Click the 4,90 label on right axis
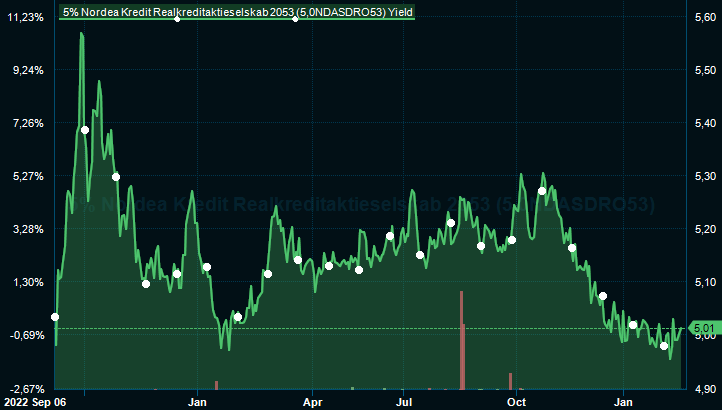 pyautogui.click(x=704, y=388)
